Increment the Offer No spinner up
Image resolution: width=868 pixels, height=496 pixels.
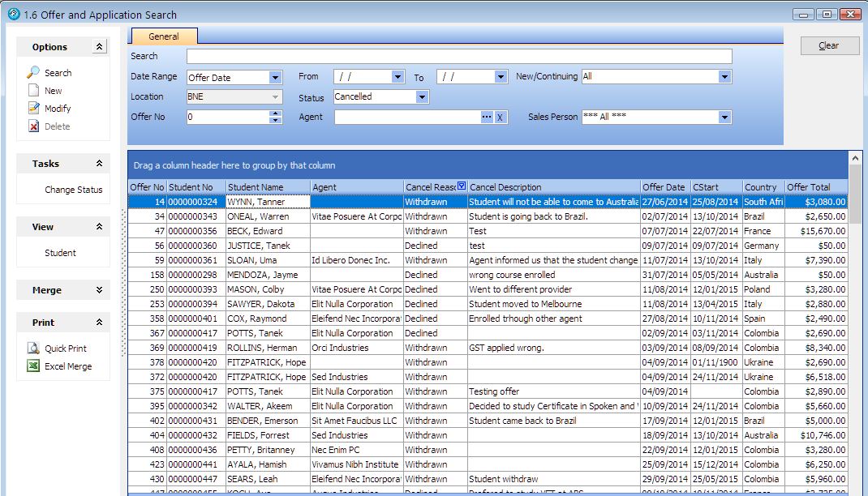click(x=275, y=114)
